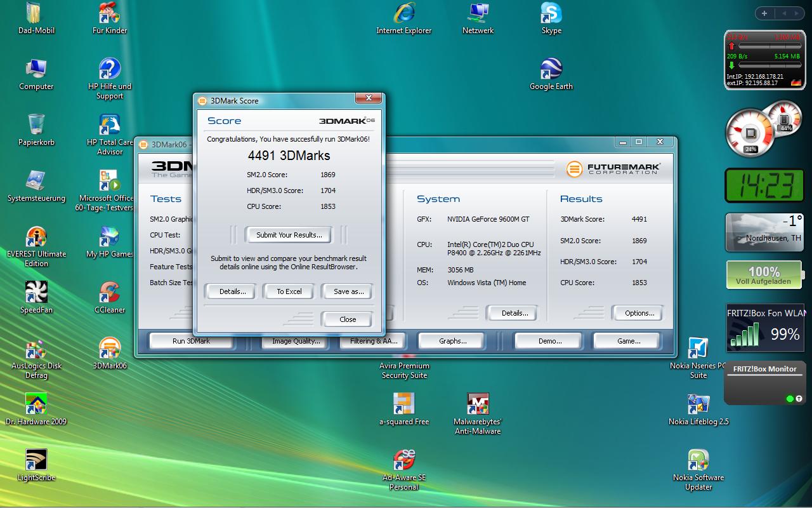
Task: Open the Für Kinder desktop icon
Action: 110,19
